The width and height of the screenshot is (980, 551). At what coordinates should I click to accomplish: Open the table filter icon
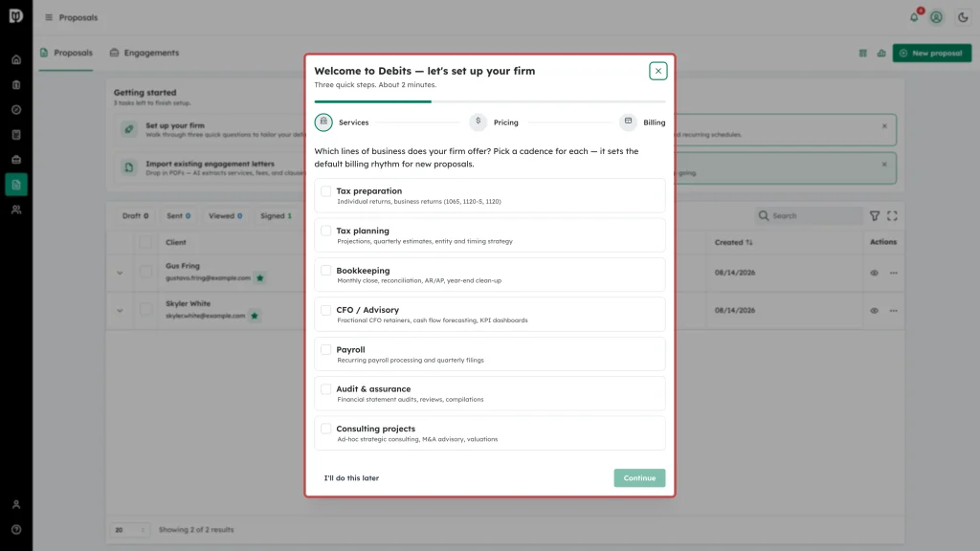coord(875,215)
